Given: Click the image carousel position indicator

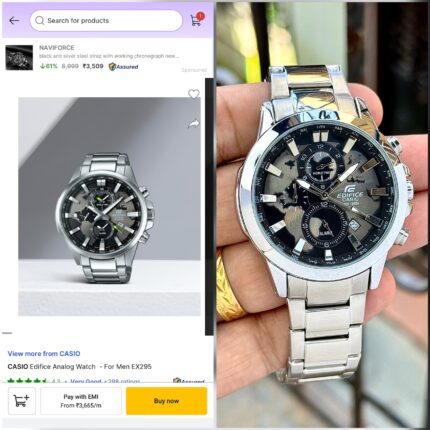Looking at the screenshot, I should (7, 333).
